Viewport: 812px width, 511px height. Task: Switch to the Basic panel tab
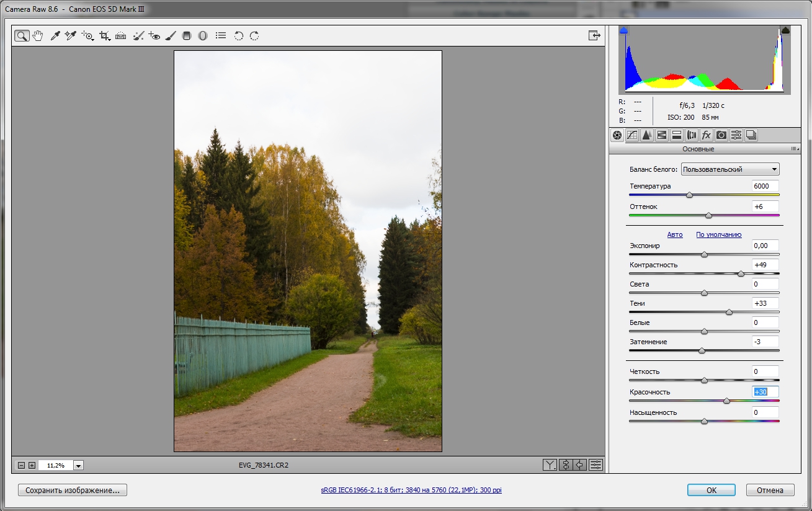click(617, 135)
